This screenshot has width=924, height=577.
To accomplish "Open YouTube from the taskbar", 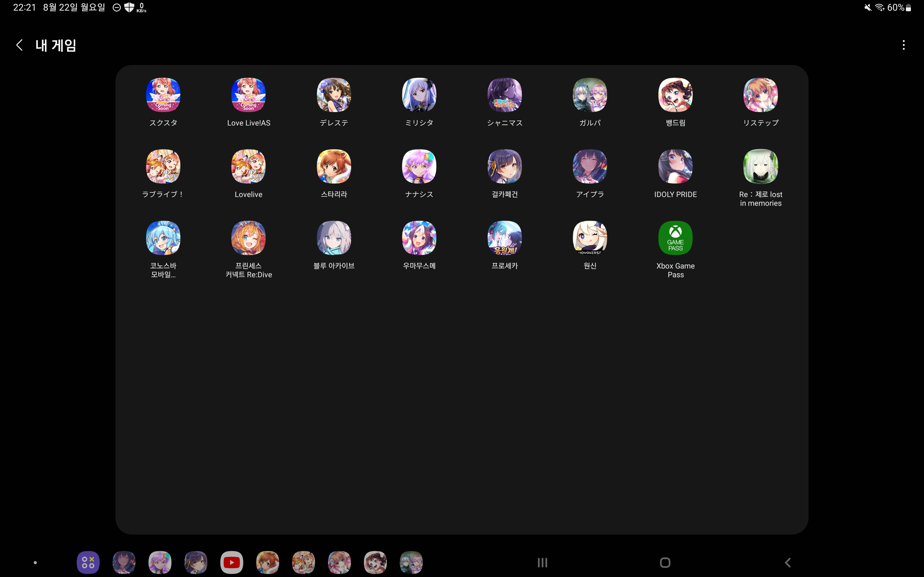I will coord(232,563).
